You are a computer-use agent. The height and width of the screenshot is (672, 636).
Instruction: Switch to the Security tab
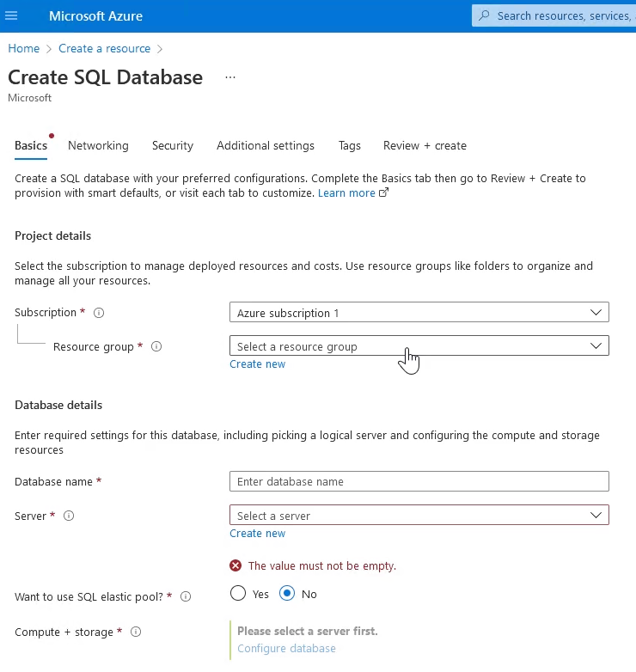(x=173, y=146)
